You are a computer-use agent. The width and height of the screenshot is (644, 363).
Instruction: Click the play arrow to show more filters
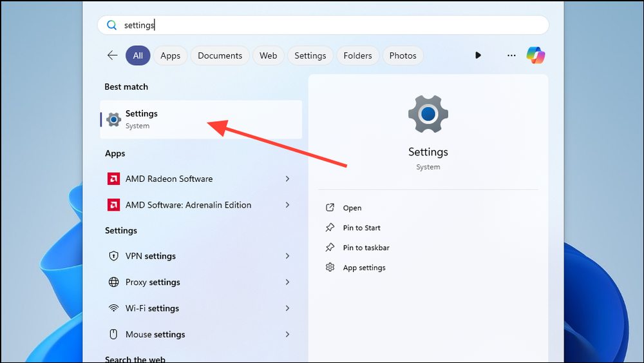click(478, 55)
